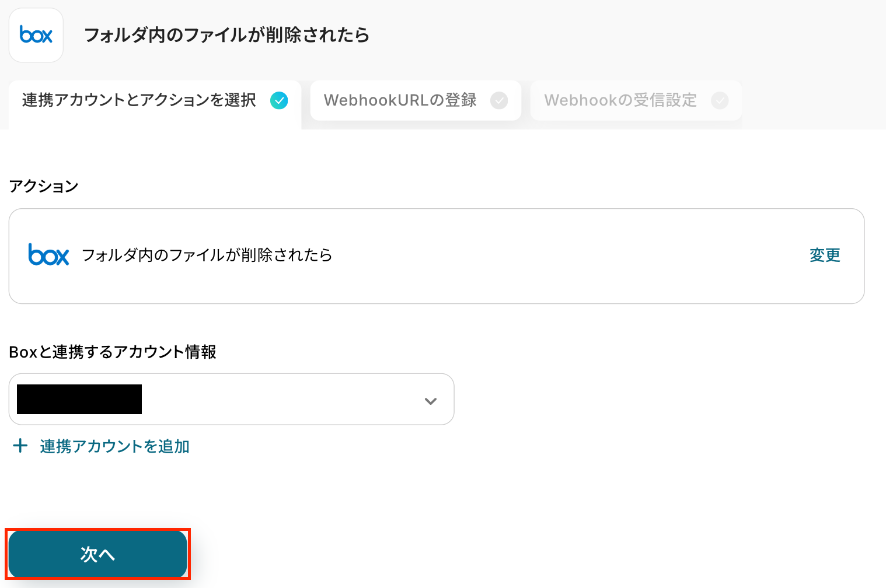
Task: Open the Box linked account combo box
Action: (280, 400)
